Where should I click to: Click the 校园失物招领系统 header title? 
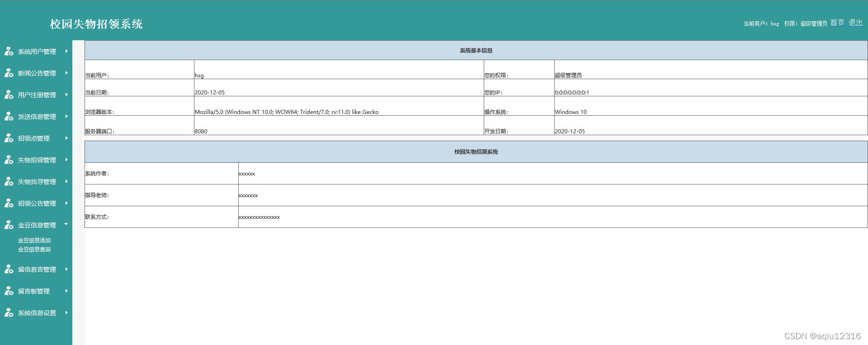point(96,24)
